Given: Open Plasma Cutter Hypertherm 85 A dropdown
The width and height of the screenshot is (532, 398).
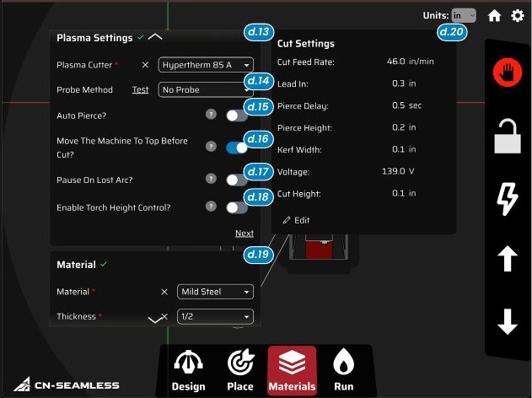Looking at the screenshot, I should (206, 65).
